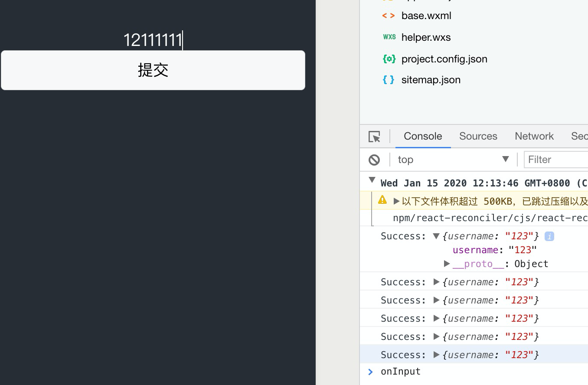588x385 pixels.
Task: Expand the __proto__ Object entry
Action: [x=447, y=264]
